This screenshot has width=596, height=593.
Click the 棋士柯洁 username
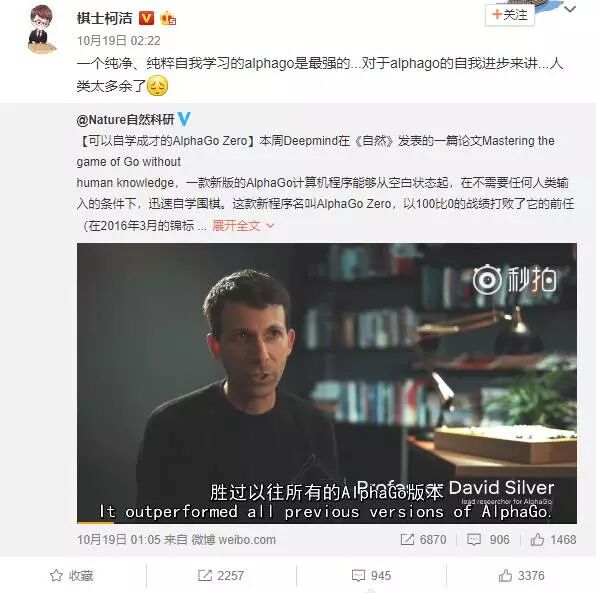(x=105, y=18)
